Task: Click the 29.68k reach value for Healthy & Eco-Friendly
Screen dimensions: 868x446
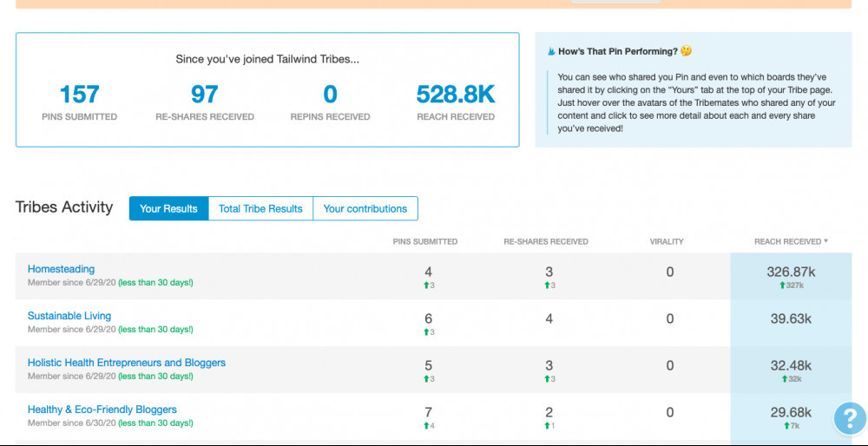Action: point(791,412)
